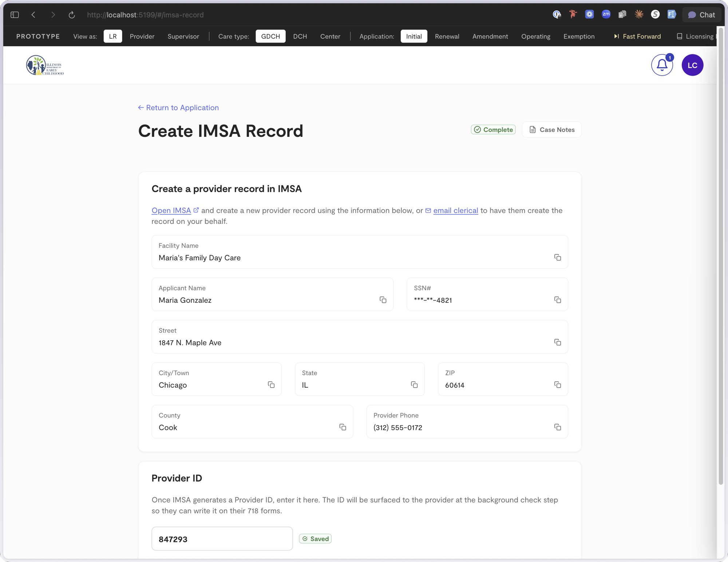
Task: Open the Chat panel
Action: [x=701, y=15]
